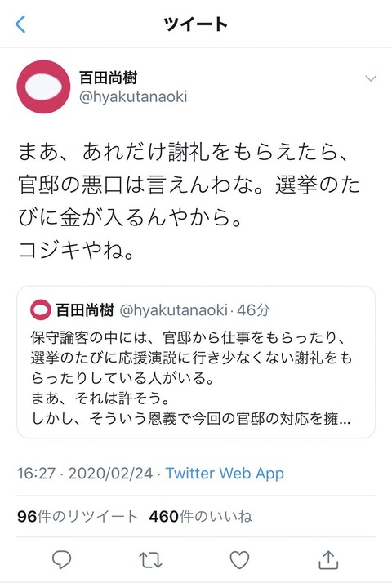Tap the ツイート header title
The height and width of the screenshot is (583, 392).
pos(196,24)
